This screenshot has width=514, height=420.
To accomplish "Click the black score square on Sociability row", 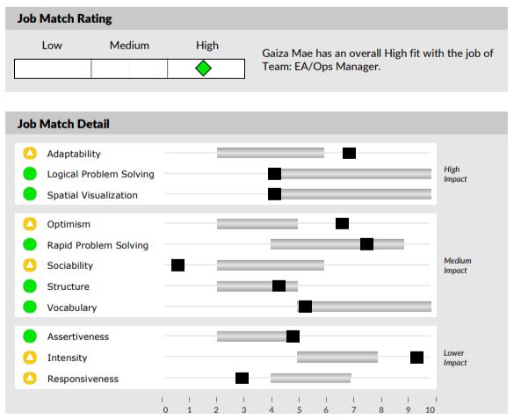I will coord(177,265).
